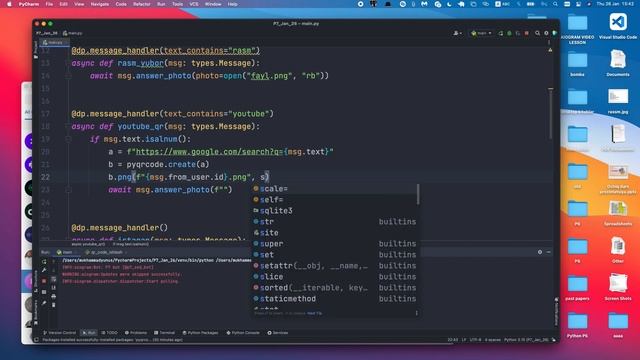Click the 'past papers' desktop folder
Image resolution: width=640 pixels, height=360 pixels.
pos(577,288)
